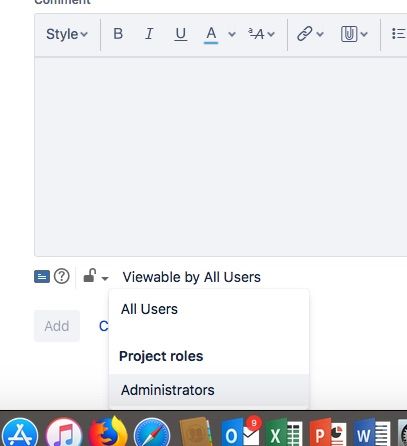This screenshot has width=407, height=446.
Task: Apply bold formatting with B button
Action: (118, 34)
